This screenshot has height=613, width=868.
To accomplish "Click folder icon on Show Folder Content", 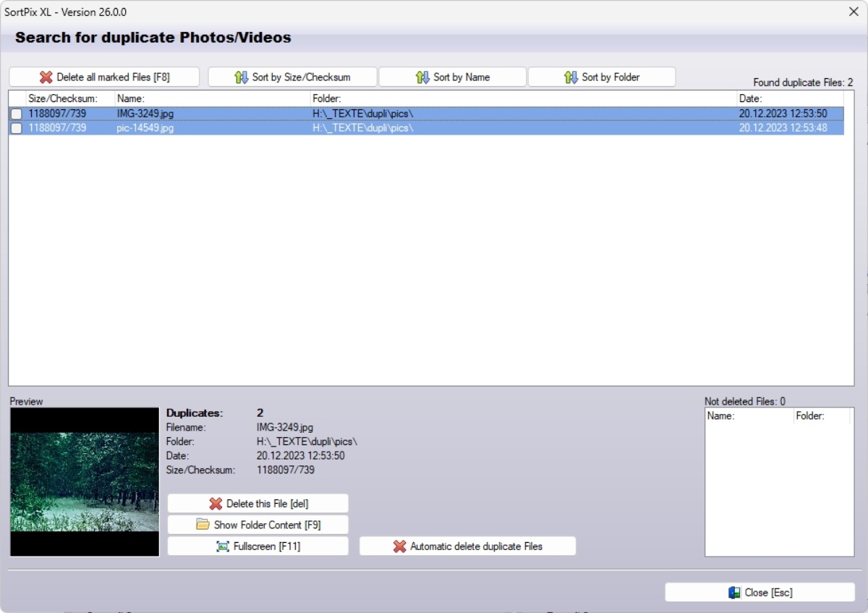I will pyautogui.click(x=203, y=525).
